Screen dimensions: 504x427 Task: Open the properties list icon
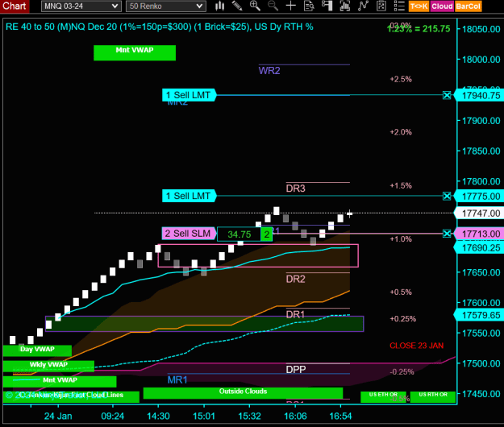point(399,6)
